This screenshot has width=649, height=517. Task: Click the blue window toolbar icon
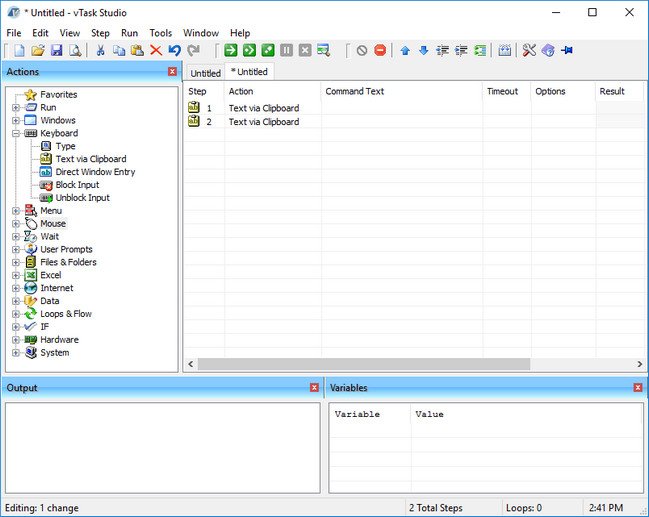(x=505, y=50)
